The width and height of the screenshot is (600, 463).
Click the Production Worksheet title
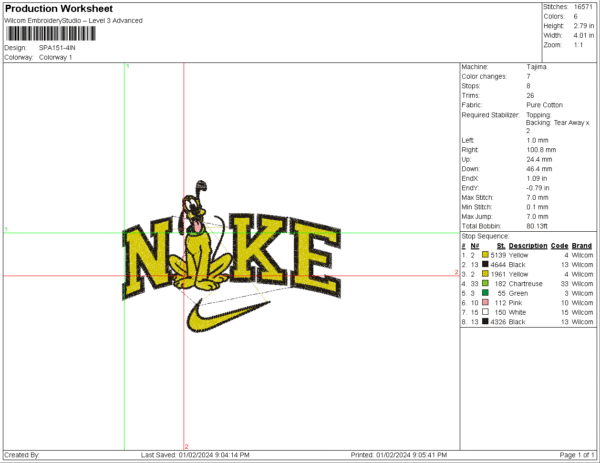click(59, 8)
